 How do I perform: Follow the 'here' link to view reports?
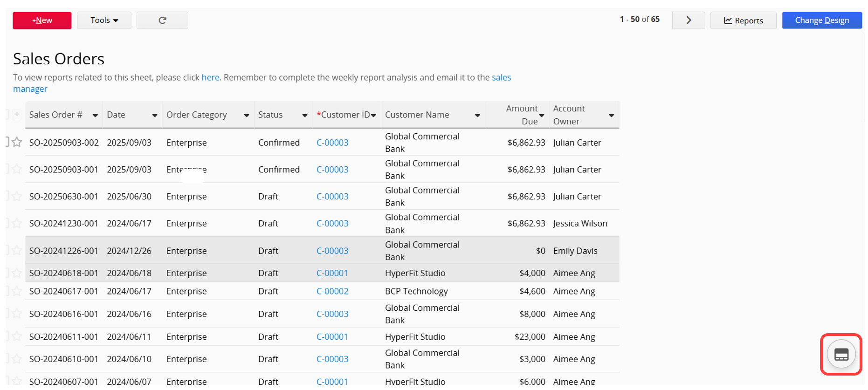pyautogui.click(x=210, y=78)
